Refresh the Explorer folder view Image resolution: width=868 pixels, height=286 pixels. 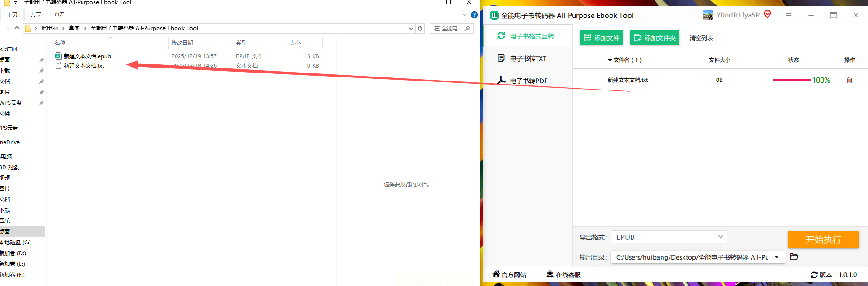click(420, 28)
